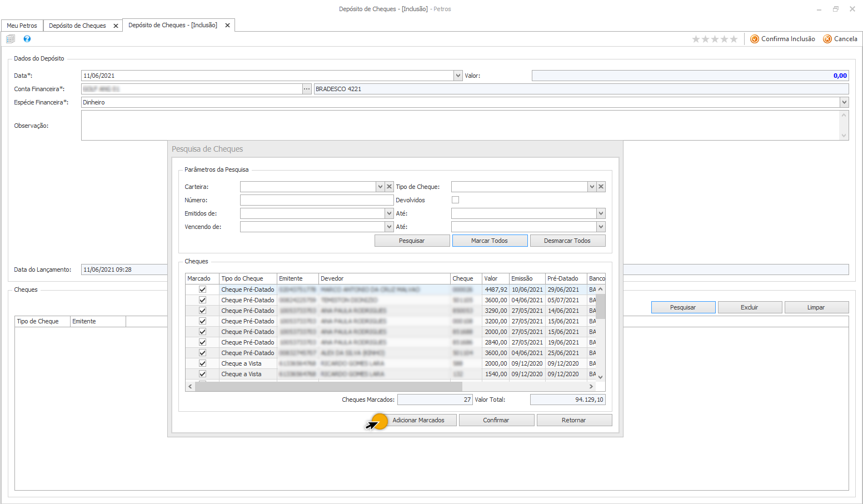Click the scroll-down arrow of the cheques grid

[x=601, y=377]
